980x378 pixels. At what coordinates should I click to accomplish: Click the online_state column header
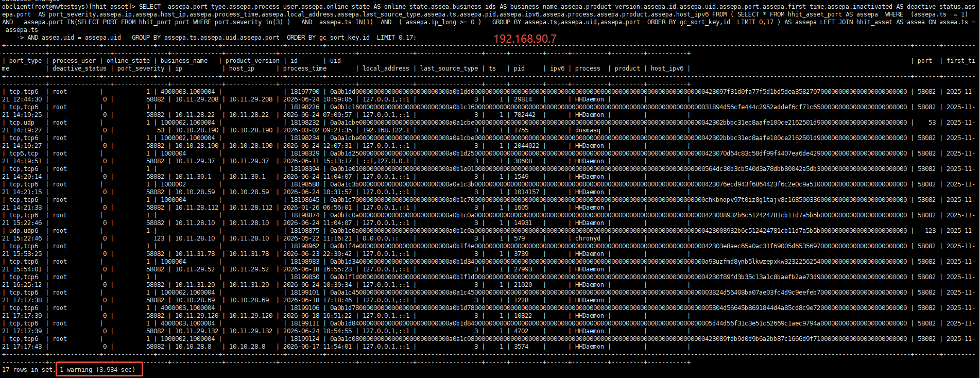(128, 61)
